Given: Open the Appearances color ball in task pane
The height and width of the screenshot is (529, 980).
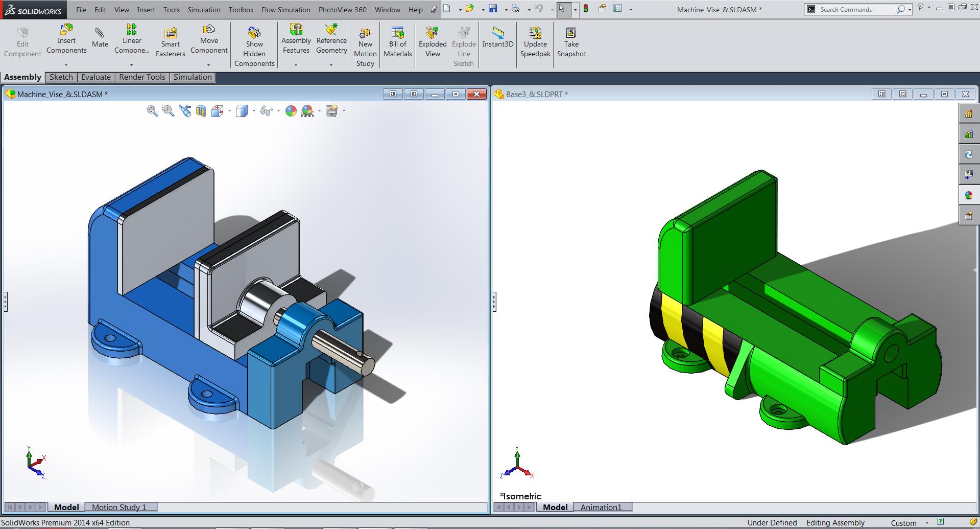Looking at the screenshot, I should [968, 195].
